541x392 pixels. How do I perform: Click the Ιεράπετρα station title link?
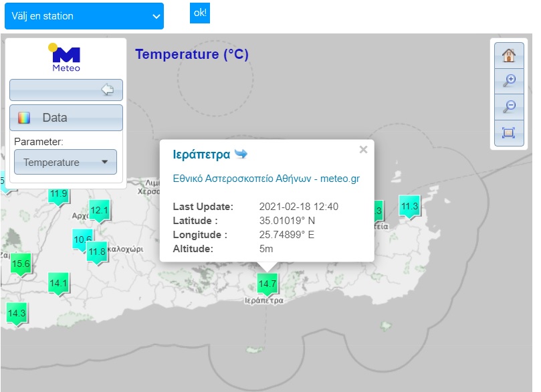click(x=201, y=155)
